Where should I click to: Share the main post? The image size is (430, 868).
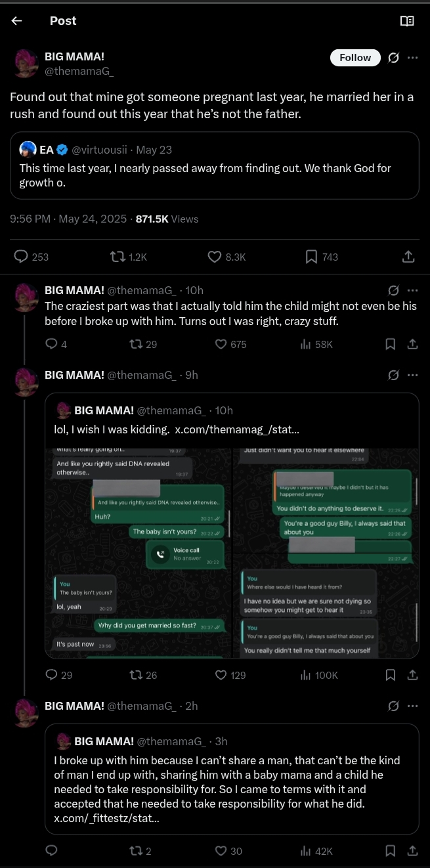pos(408,257)
